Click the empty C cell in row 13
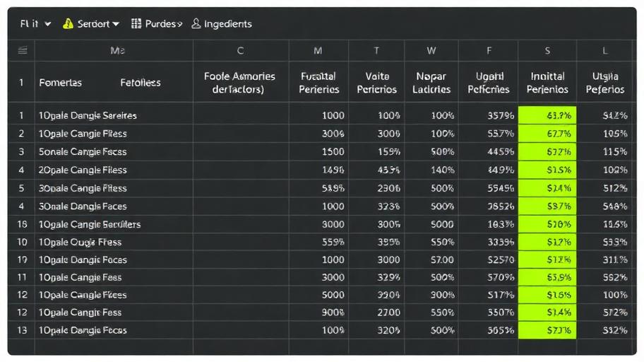Viewport: 644px width, 362px height. click(241, 330)
